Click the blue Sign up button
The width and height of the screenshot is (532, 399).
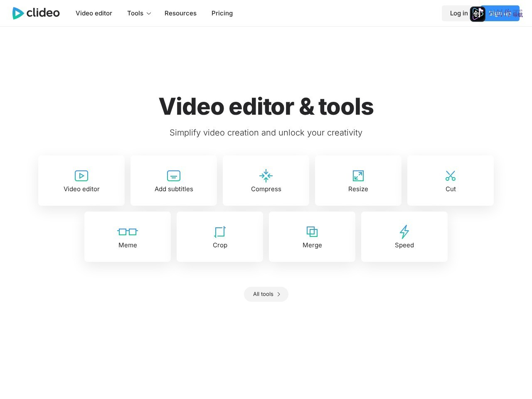coord(500,13)
